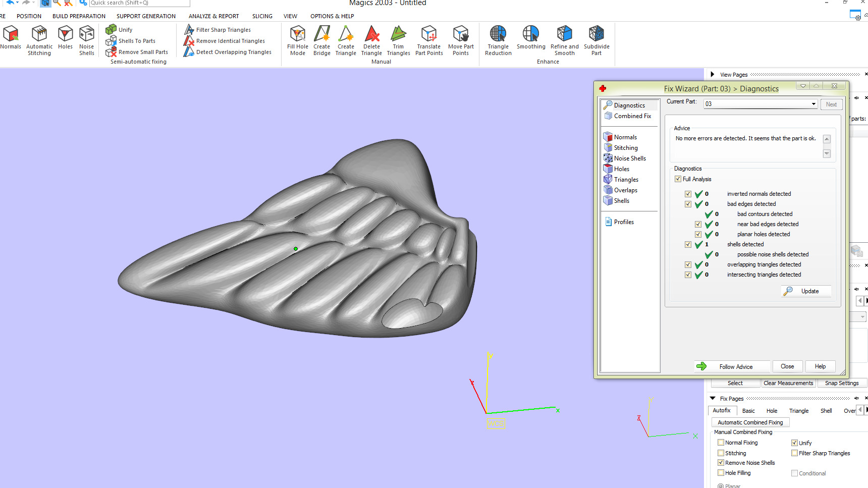Select the Create Bridge tool

coord(322,40)
